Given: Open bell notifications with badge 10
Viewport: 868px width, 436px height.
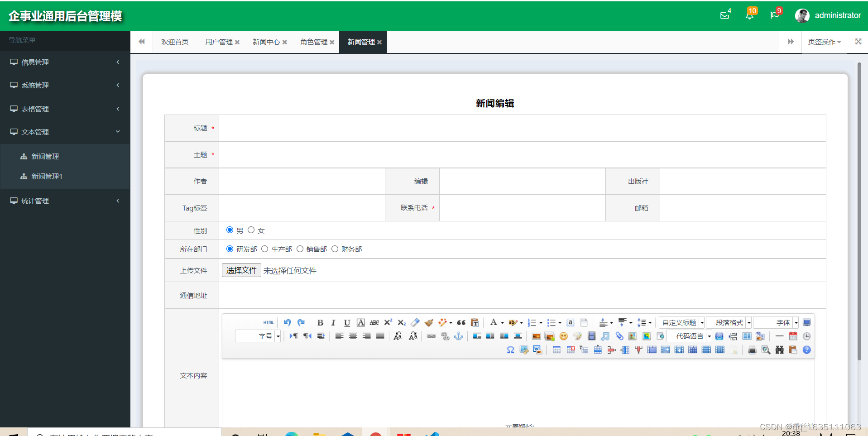Looking at the screenshot, I should [750, 14].
